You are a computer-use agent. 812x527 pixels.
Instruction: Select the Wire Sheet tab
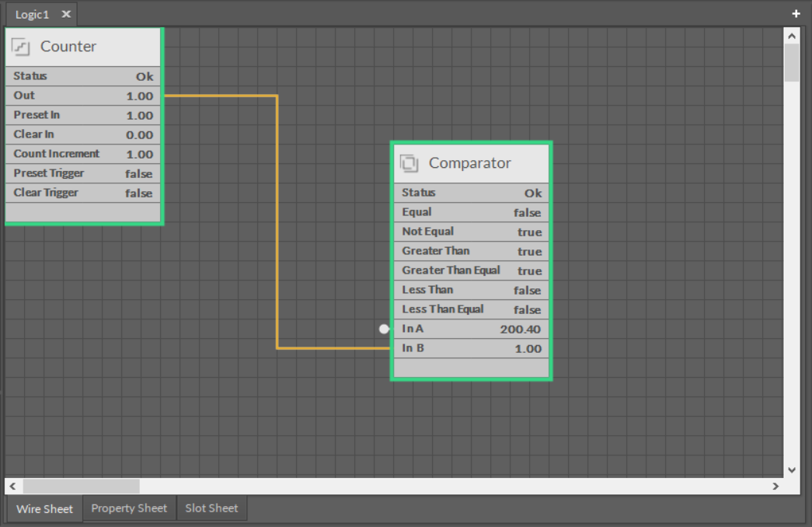(x=44, y=509)
